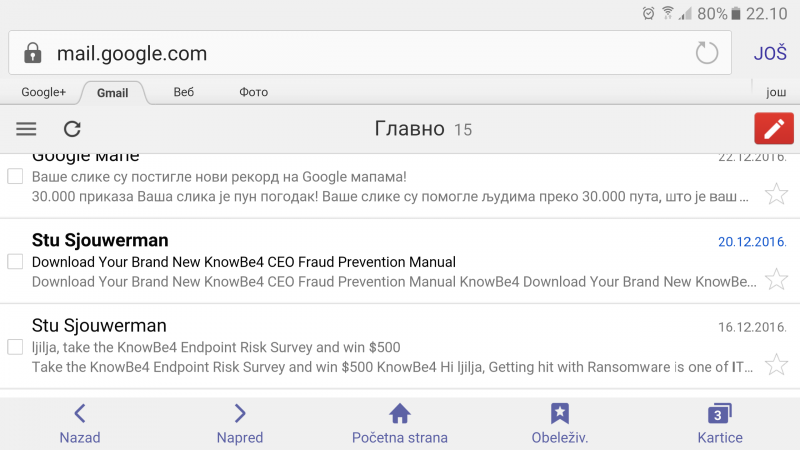This screenshot has height=450, width=800.
Task: Tap the mail.google.com address field
Action: tap(350, 53)
